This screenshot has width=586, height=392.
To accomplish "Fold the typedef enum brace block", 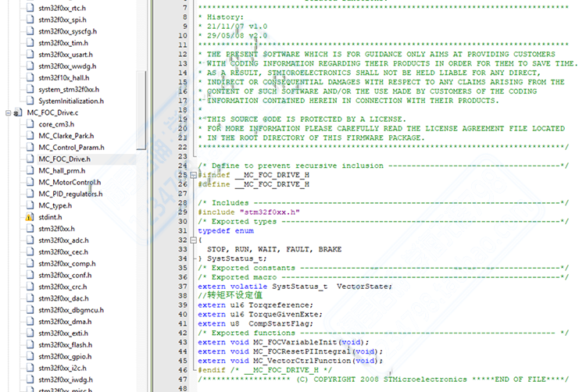I will coord(193,240).
